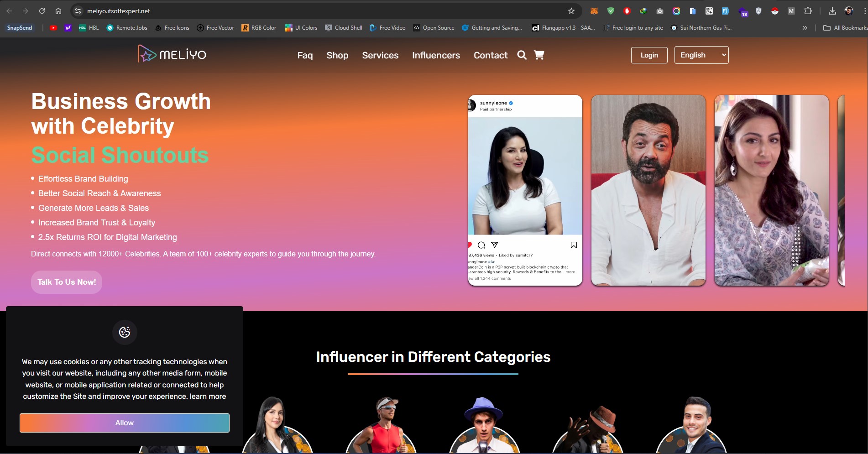Viewport: 868px width, 454px height.
Task: Click the share arrow icon on post card
Action: (494, 245)
